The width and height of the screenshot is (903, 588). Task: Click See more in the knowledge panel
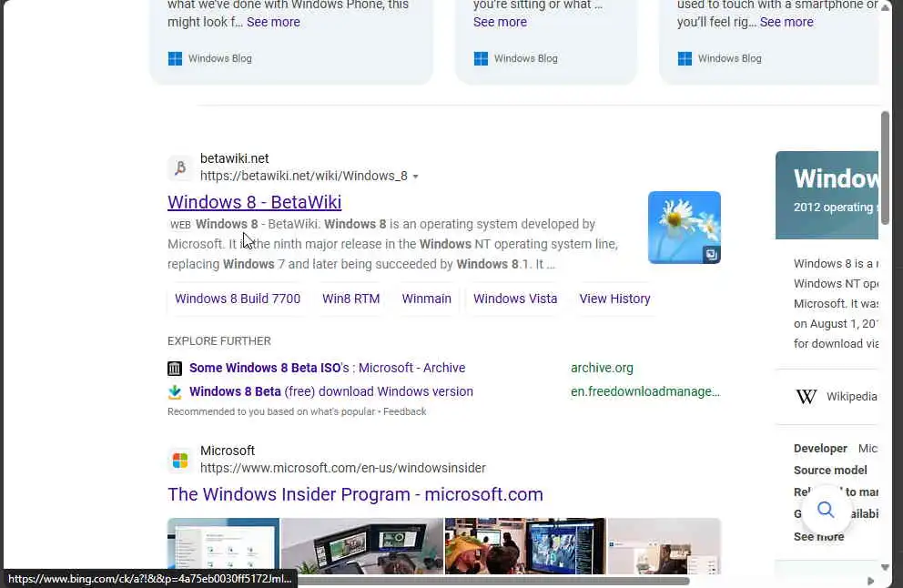click(x=818, y=537)
